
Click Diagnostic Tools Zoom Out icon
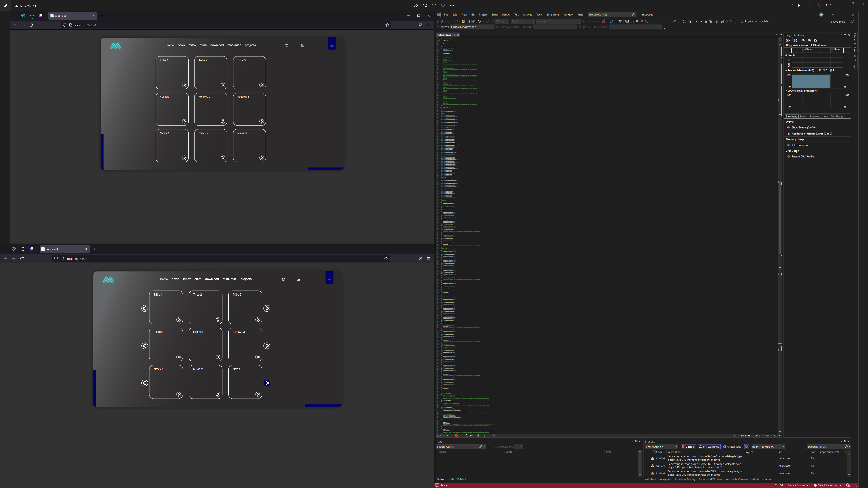pyautogui.click(x=809, y=40)
